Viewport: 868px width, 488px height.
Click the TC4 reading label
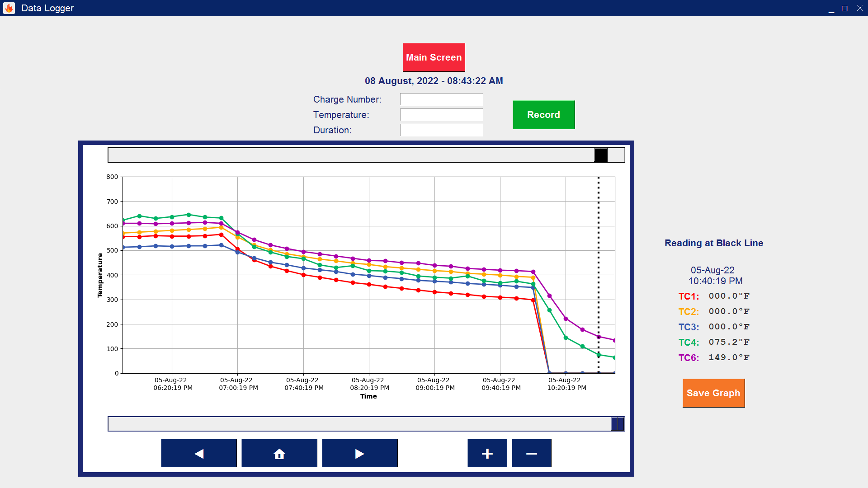click(689, 343)
